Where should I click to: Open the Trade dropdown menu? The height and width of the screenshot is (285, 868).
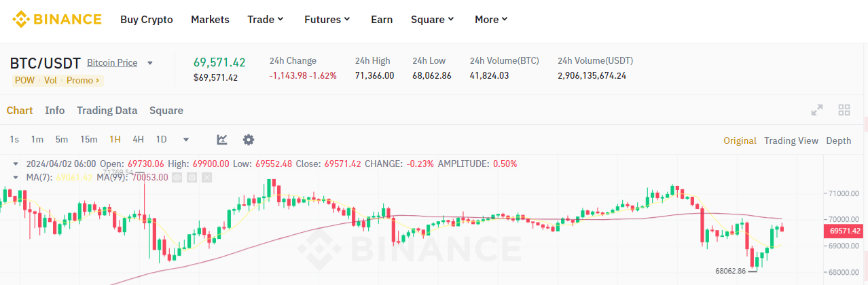pos(266,19)
